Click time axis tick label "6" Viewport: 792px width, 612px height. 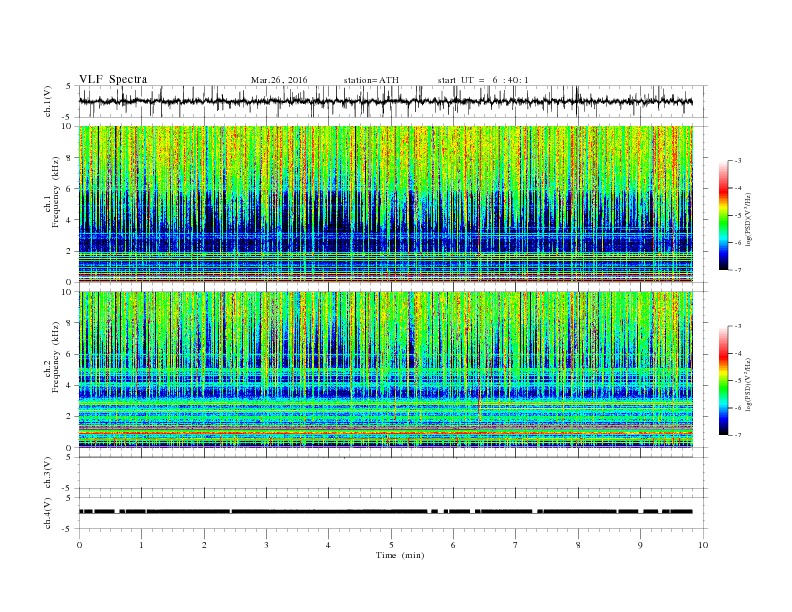[x=453, y=545]
